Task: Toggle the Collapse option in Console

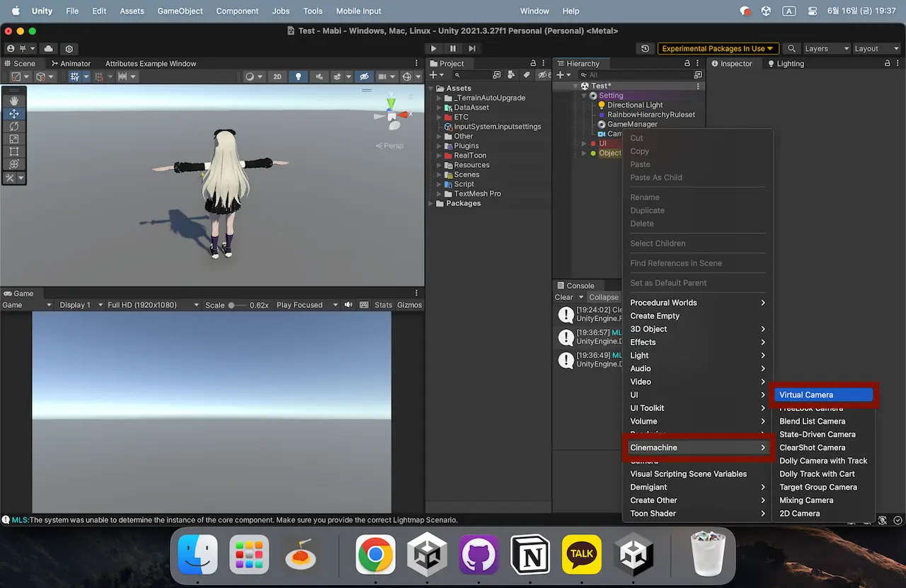Action: (x=604, y=297)
